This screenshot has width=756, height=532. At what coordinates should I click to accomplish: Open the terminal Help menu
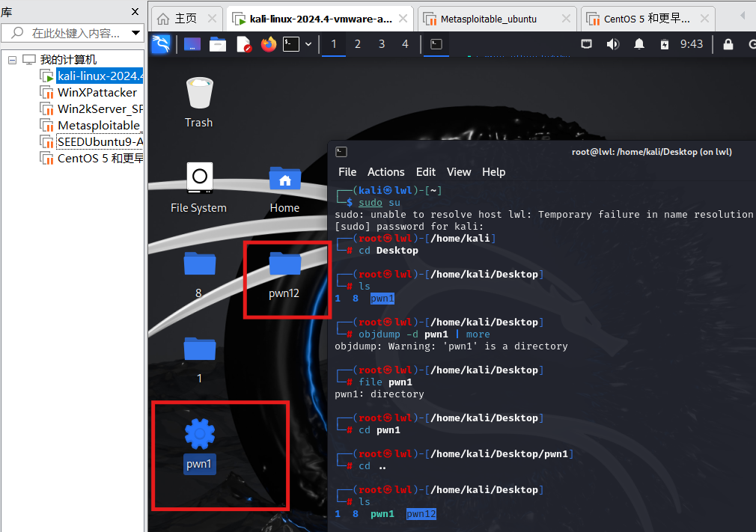click(494, 172)
